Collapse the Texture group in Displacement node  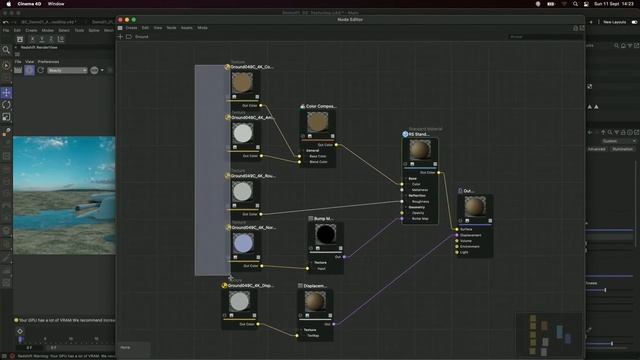[301, 330]
